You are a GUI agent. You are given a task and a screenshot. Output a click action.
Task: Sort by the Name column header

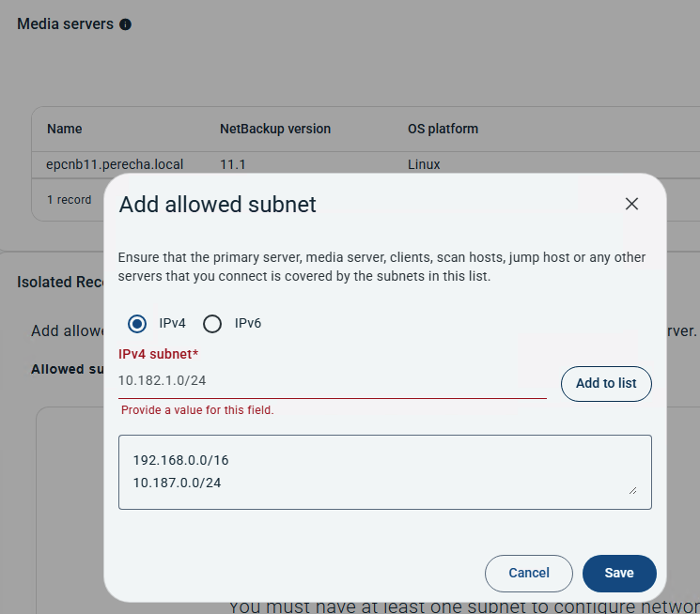point(65,129)
